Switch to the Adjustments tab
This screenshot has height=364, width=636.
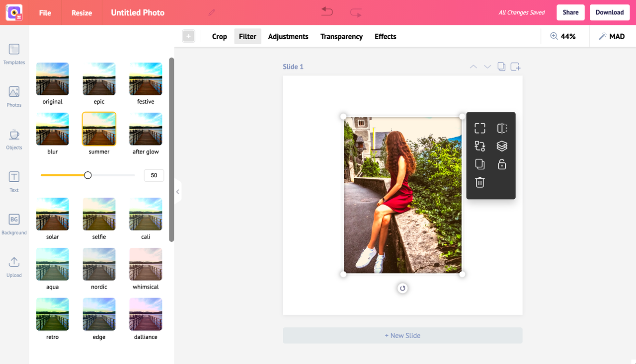pos(288,36)
